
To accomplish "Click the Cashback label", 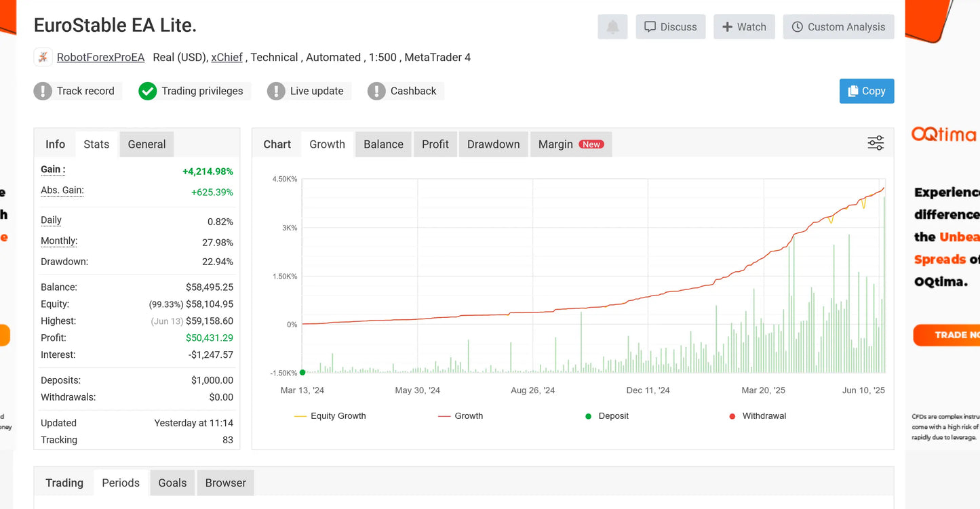I will [414, 91].
